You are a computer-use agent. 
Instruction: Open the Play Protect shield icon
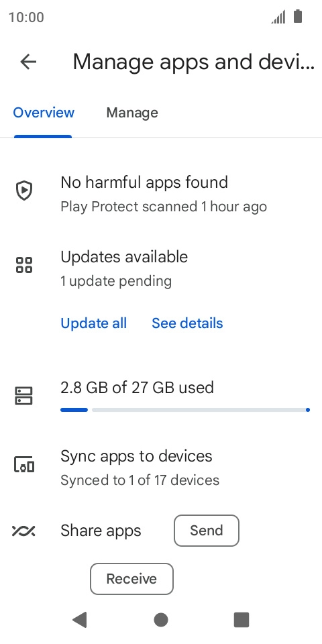click(24, 191)
